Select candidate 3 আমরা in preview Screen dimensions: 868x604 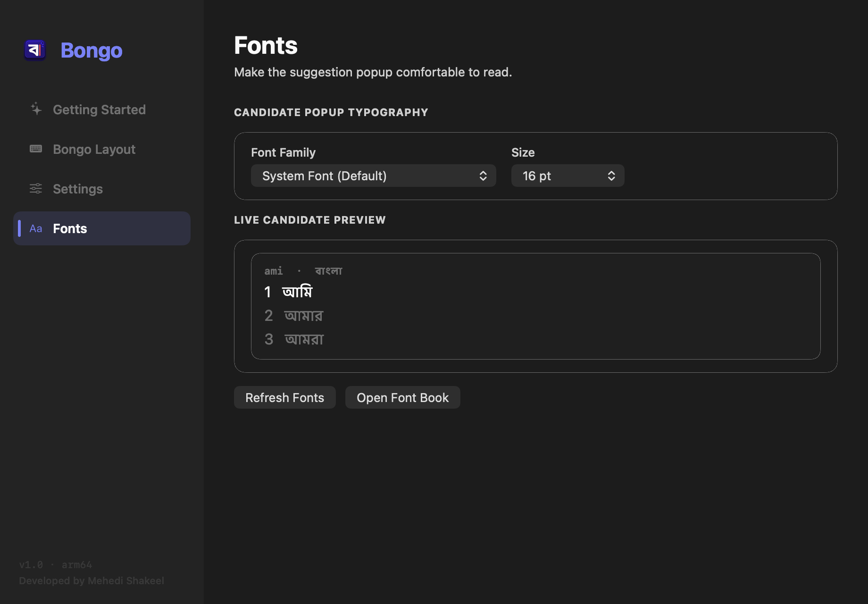pos(294,339)
